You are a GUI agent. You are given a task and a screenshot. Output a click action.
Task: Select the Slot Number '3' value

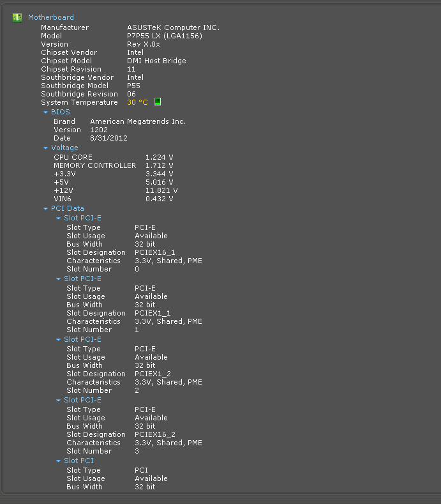137,451
